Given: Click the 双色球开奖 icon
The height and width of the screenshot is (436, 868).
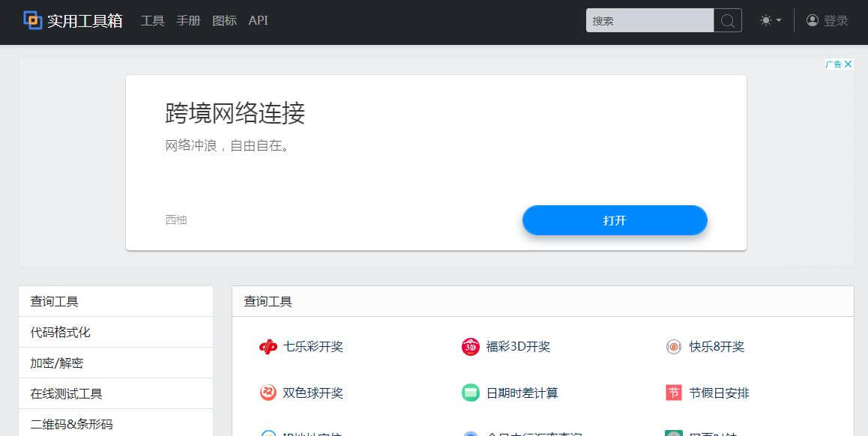Looking at the screenshot, I should [268, 393].
